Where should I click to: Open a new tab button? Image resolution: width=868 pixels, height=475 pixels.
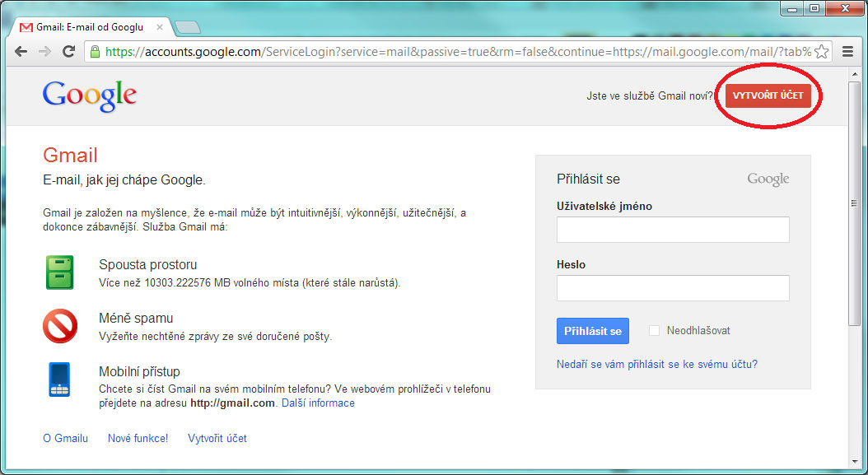(187, 27)
